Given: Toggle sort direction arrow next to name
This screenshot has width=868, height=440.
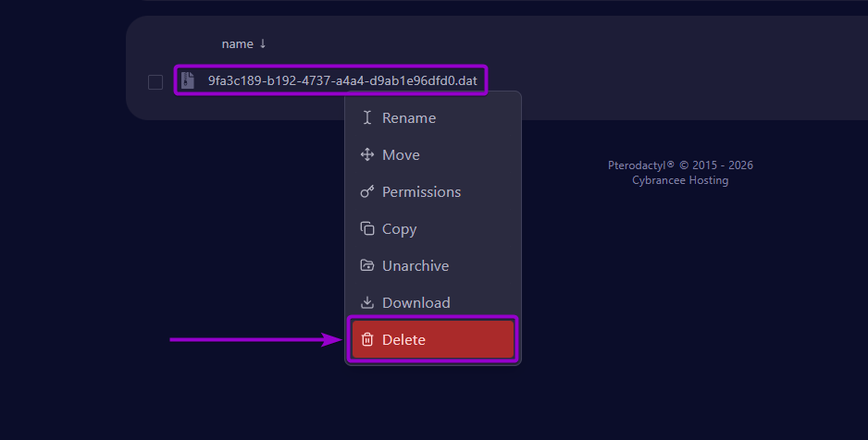Looking at the screenshot, I should click(x=263, y=43).
